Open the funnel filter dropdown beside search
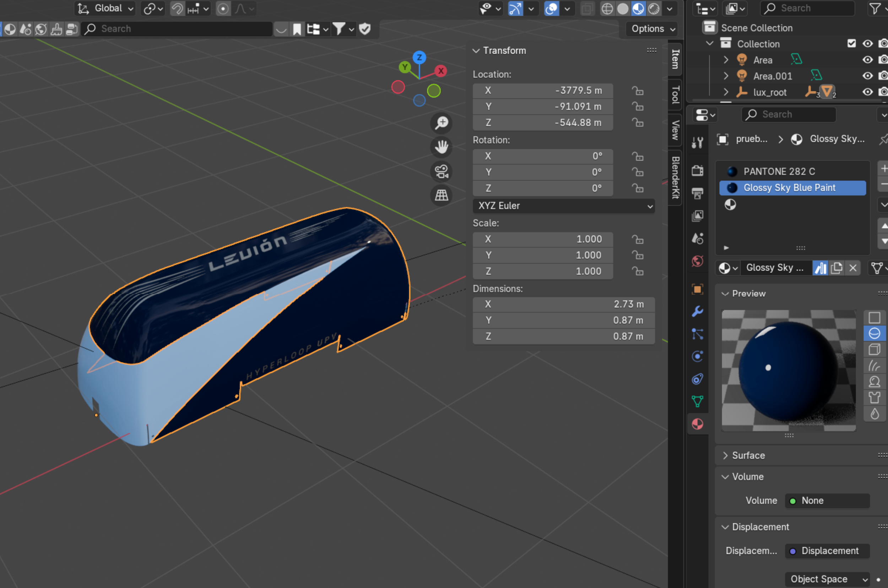Image resolution: width=888 pixels, height=588 pixels. click(x=343, y=29)
